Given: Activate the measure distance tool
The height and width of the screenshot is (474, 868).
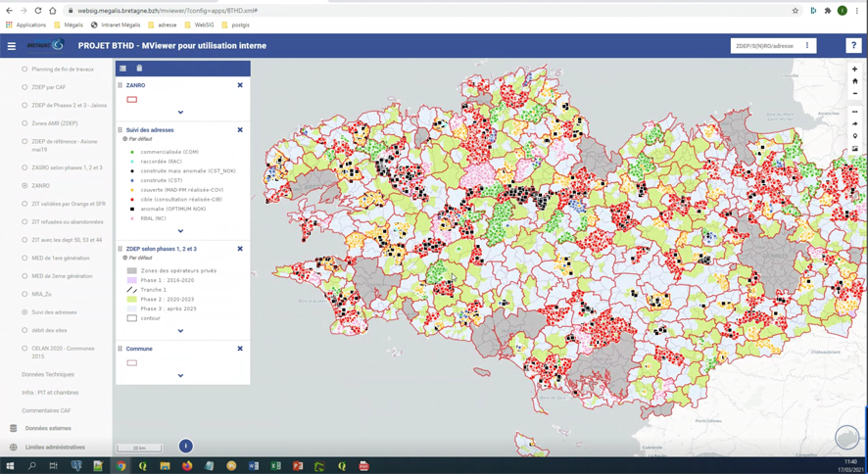Looking at the screenshot, I should 854,112.
